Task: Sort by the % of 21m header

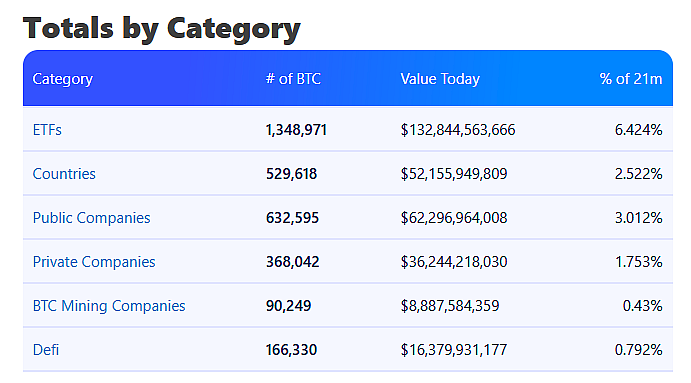Action: point(631,79)
